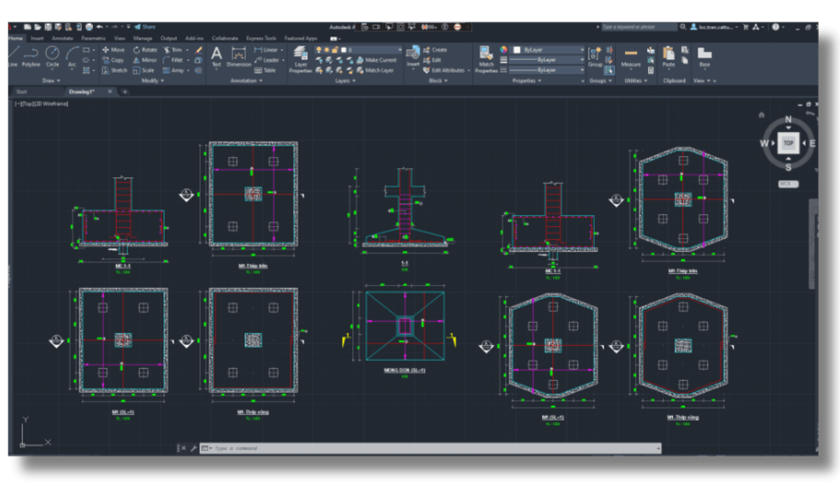Click the Make Current layer button
Screen dimensions: 840x504
click(x=377, y=60)
